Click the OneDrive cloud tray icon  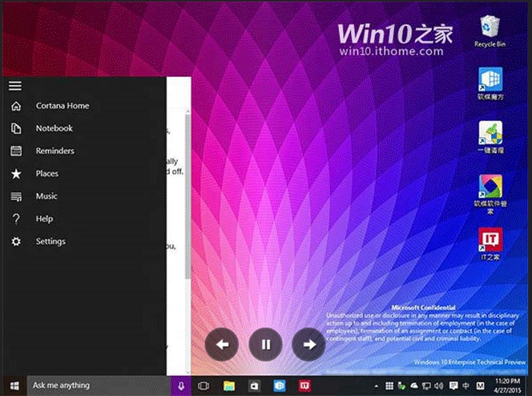pos(414,386)
